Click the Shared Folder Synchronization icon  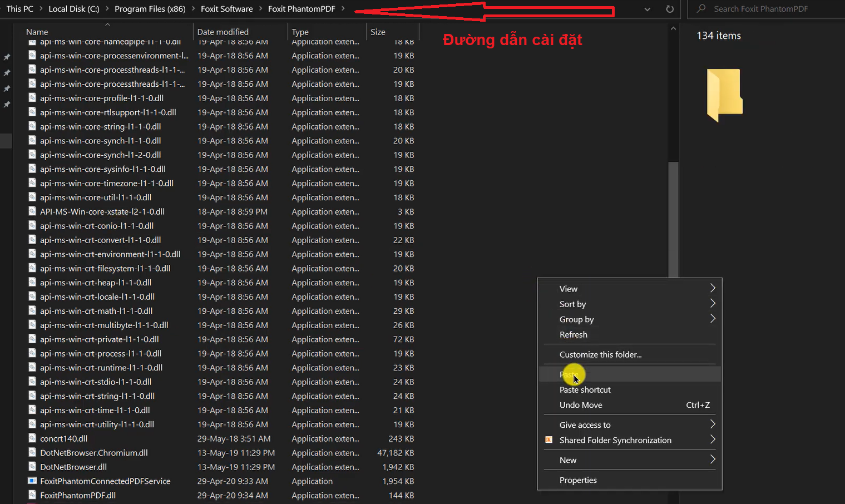(x=548, y=440)
